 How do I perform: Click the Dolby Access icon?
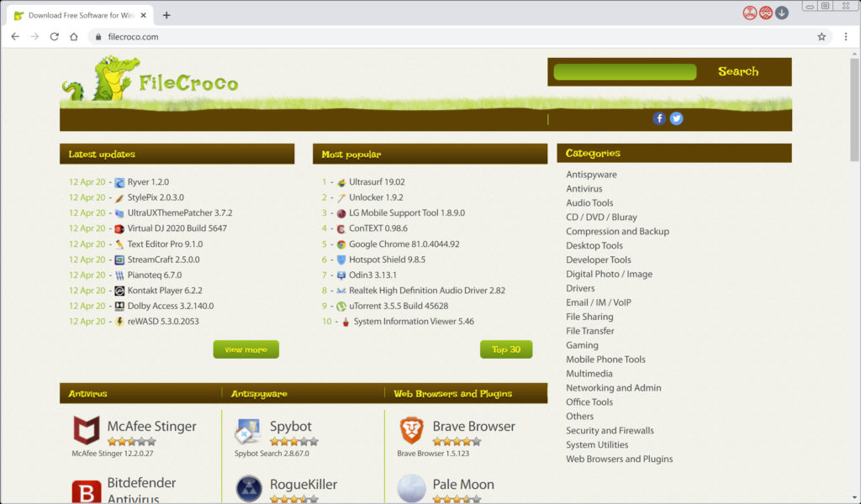pyautogui.click(x=119, y=306)
